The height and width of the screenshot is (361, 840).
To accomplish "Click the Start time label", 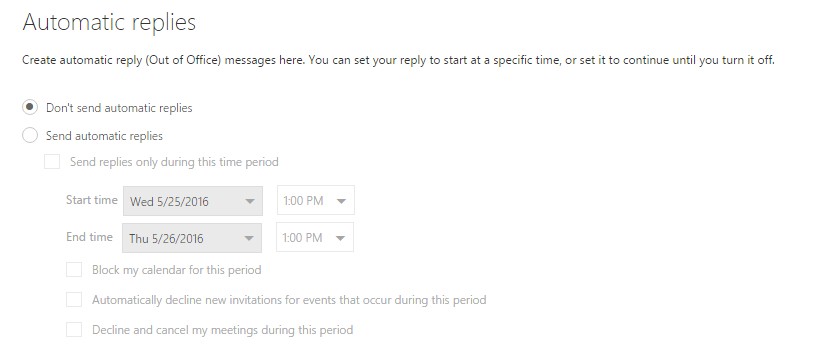I will (x=92, y=200).
